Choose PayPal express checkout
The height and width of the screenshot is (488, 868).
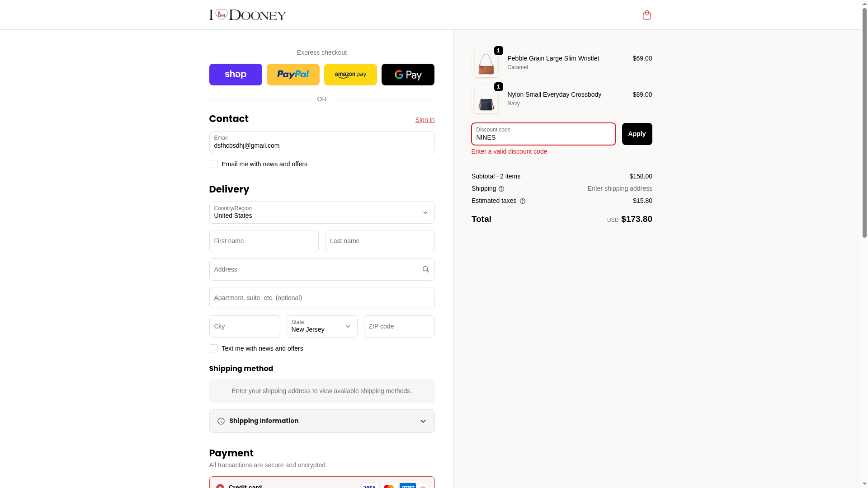click(293, 75)
